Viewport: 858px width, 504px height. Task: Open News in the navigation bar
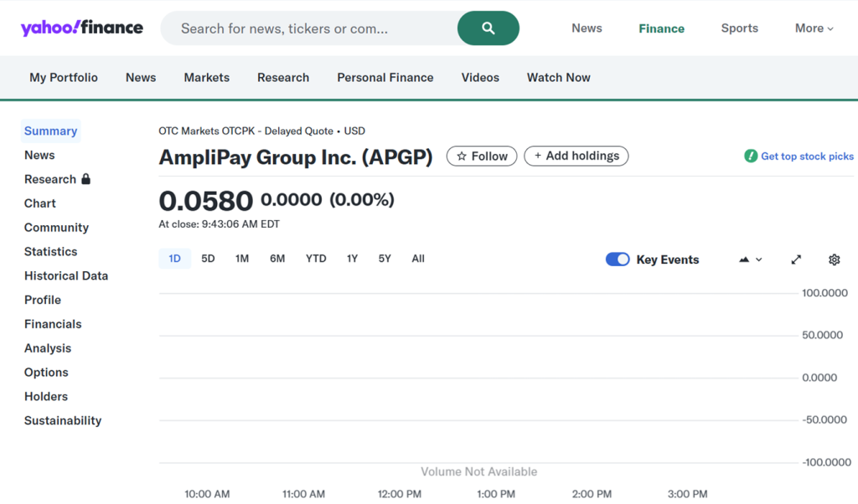(x=141, y=78)
